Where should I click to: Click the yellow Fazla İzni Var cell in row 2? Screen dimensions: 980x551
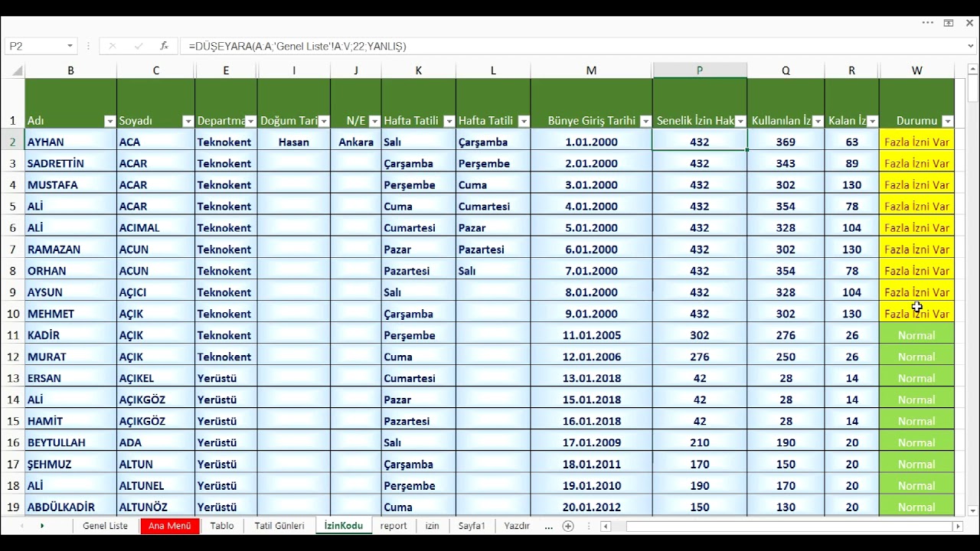[916, 142]
